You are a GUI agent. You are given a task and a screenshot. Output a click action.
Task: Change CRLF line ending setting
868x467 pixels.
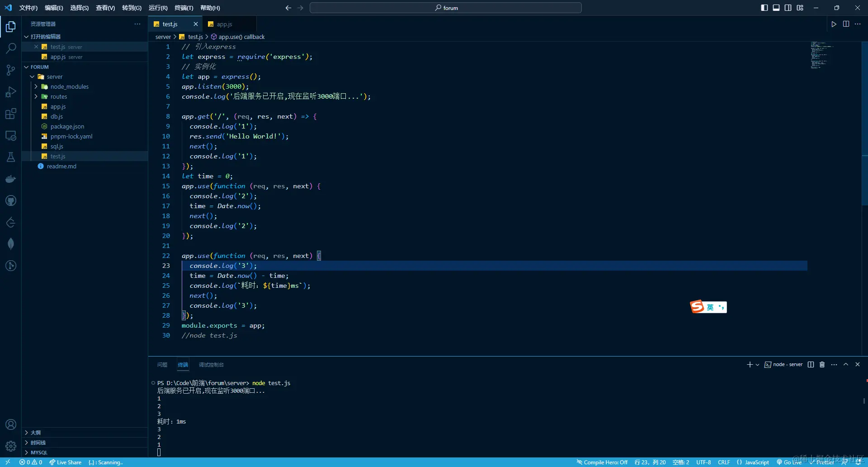click(724, 462)
